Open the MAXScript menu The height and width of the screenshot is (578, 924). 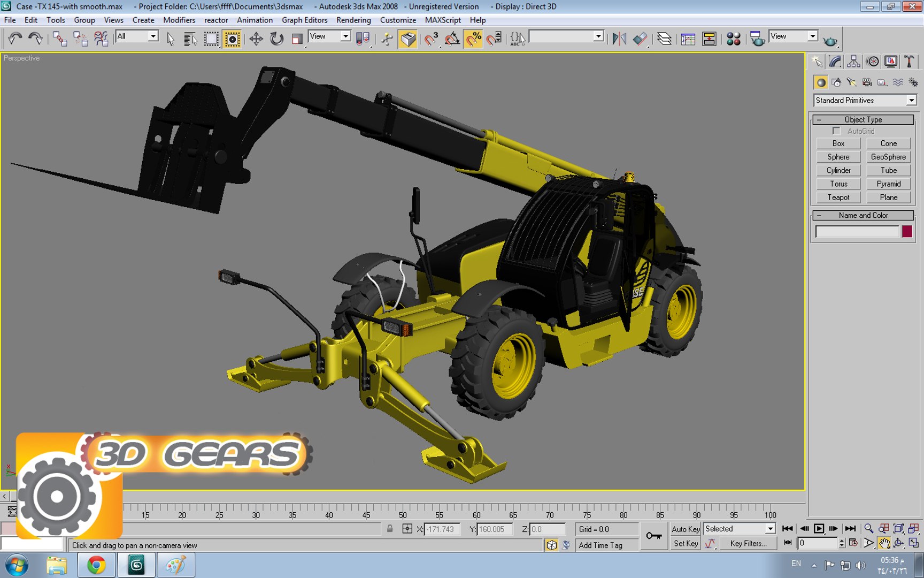pyautogui.click(x=443, y=20)
